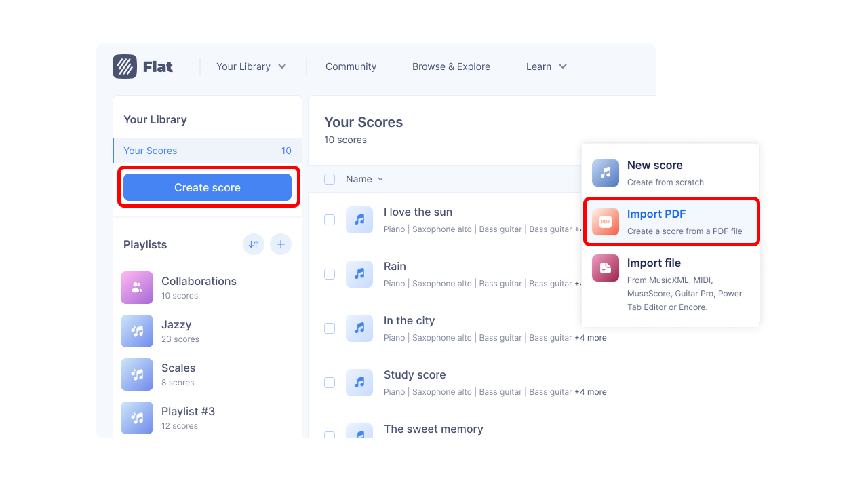Select Your Scores in sidebar
Image resolution: width=868 pixels, height=481 pixels.
pyautogui.click(x=151, y=151)
